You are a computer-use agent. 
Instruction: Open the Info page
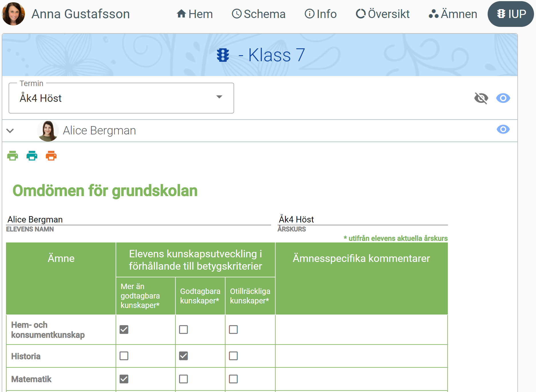click(321, 14)
